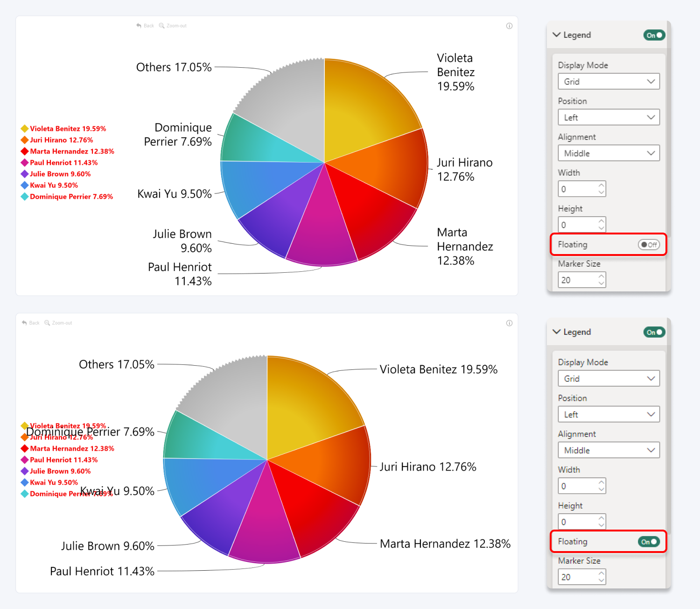The width and height of the screenshot is (700, 609).
Task: Click 'Paul Henriot 11.43%' entry in top legend
Action: click(x=64, y=163)
